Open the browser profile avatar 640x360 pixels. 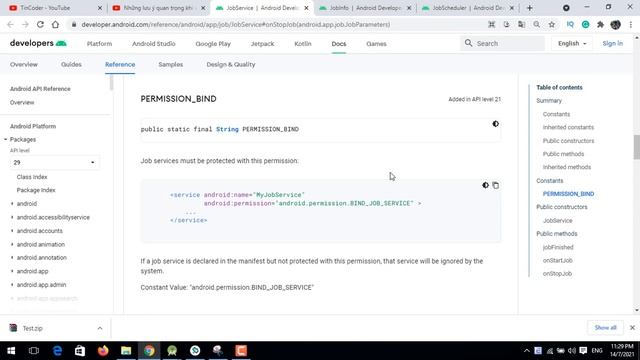pyautogui.click(x=616, y=24)
